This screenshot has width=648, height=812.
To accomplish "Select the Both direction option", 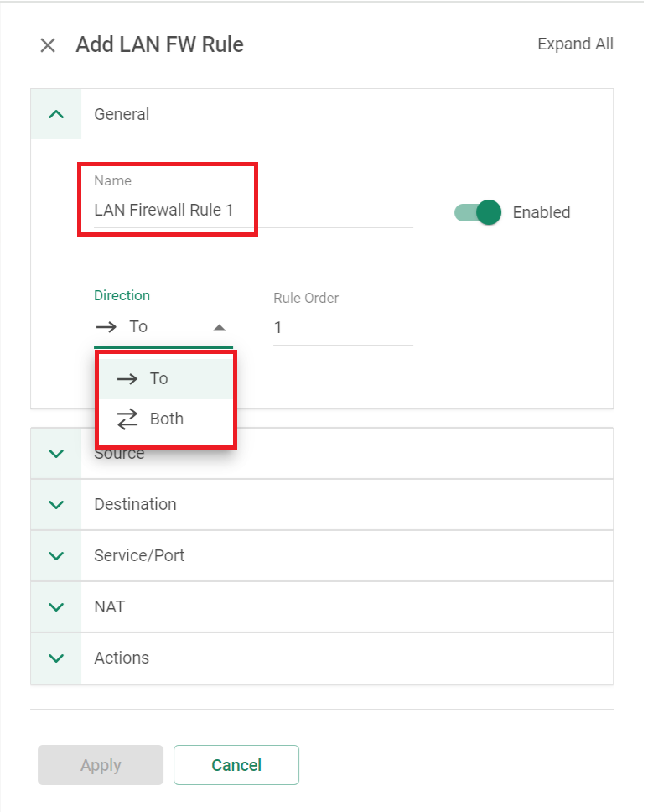I will point(166,419).
